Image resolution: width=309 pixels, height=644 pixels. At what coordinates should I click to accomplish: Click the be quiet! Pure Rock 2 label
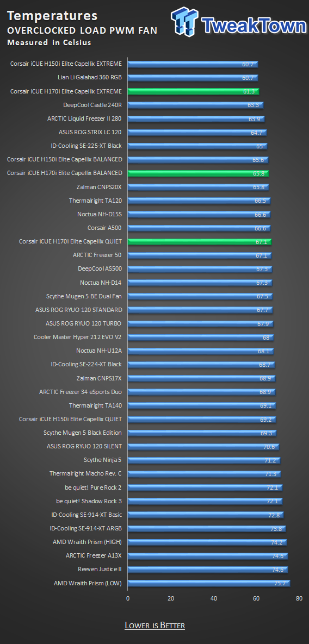coord(90,487)
